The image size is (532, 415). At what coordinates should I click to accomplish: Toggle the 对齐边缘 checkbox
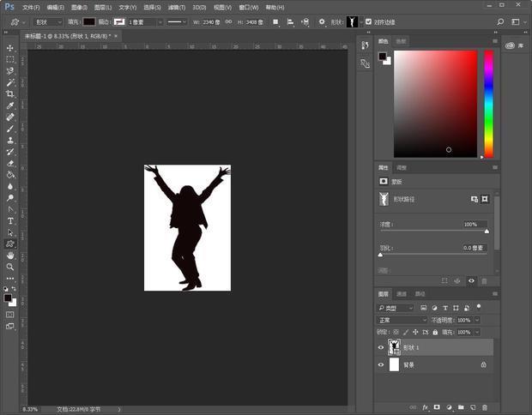(x=368, y=21)
